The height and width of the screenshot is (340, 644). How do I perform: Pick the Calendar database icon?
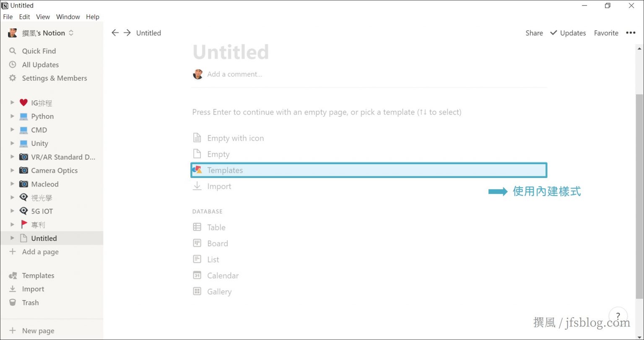197,275
